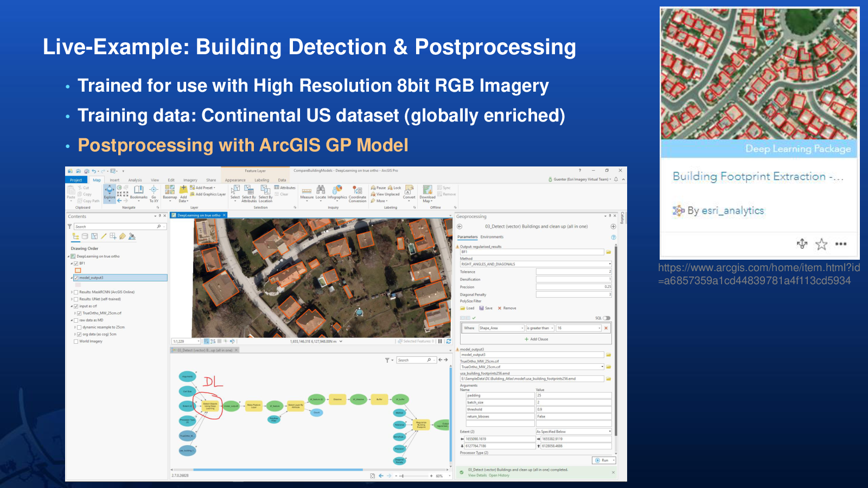Screen dimensions: 868x488
Task: Open the Shape_Area field dropdown
Action: [522, 328]
